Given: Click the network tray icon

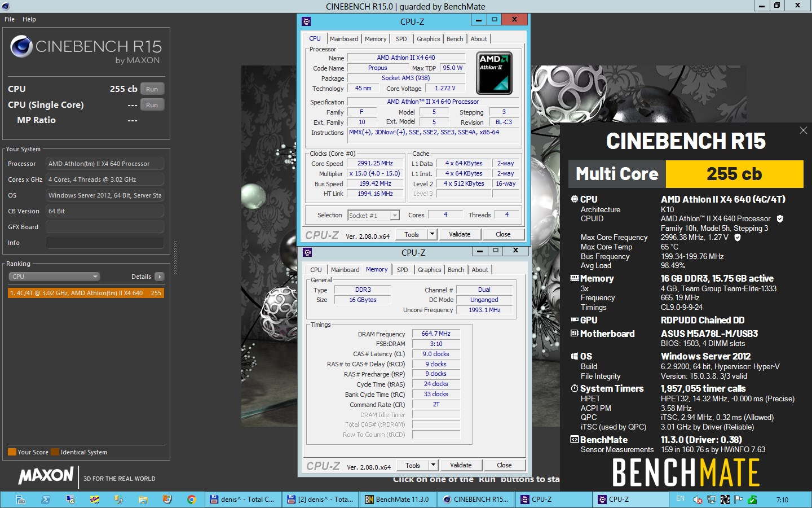Looking at the screenshot, I should click(712, 500).
